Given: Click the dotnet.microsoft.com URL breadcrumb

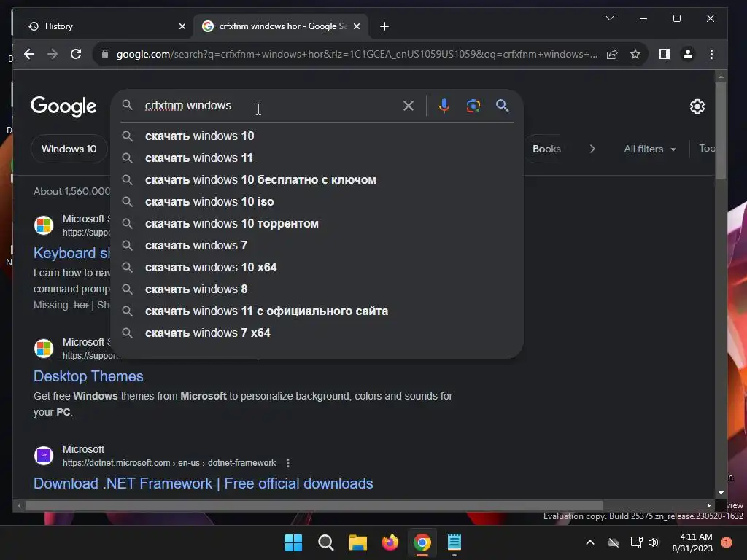Looking at the screenshot, I should [169, 463].
